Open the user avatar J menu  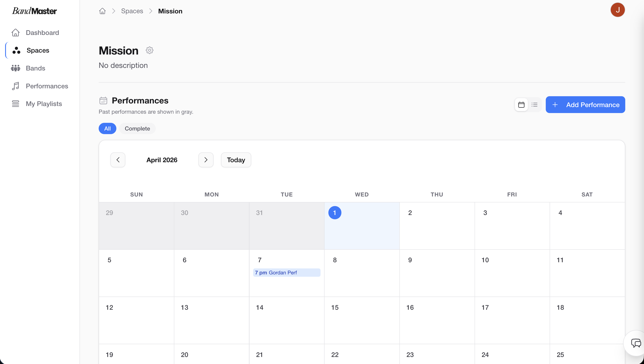(618, 10)
